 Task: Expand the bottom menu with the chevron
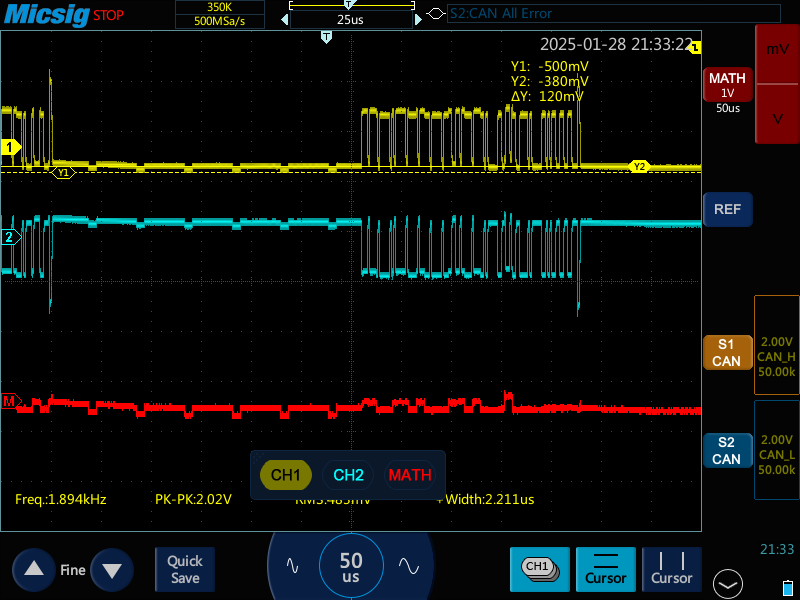[x=728, y=584]
